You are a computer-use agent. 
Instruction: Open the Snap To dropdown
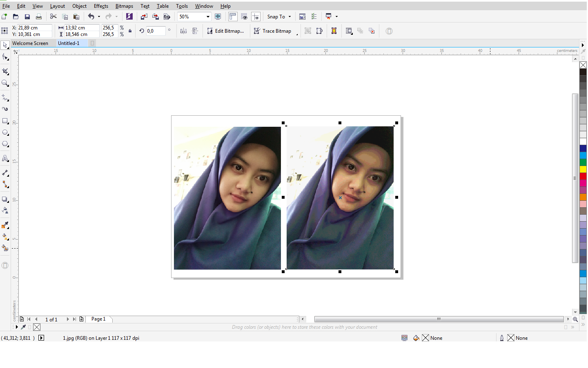pyautogui.click(x=288, y=16)
